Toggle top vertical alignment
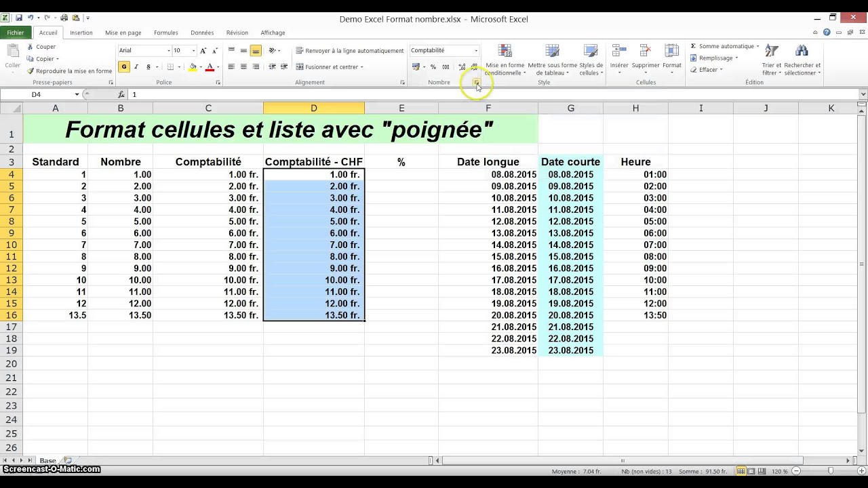The image size is (868, 488). tap(231, 50)
